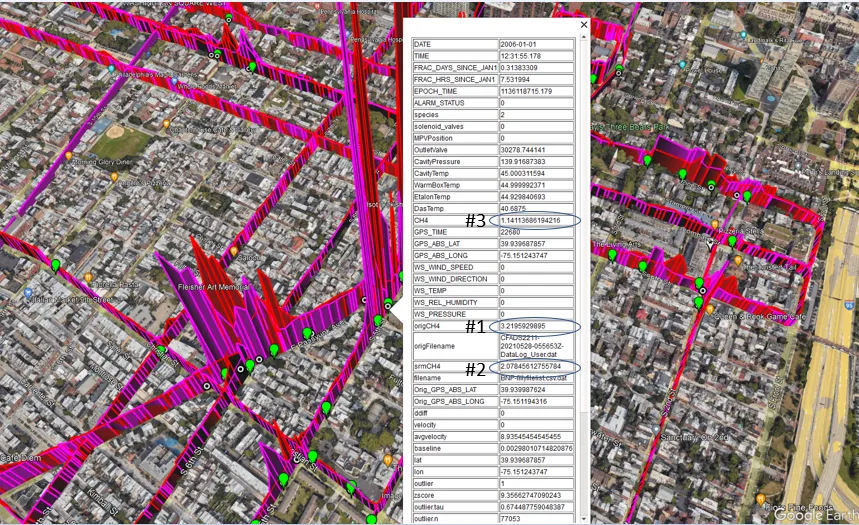This screenshot has height=525, width=859.
Task: Select the EPOCH_TIME value cell
Action: tap(536, 91)
